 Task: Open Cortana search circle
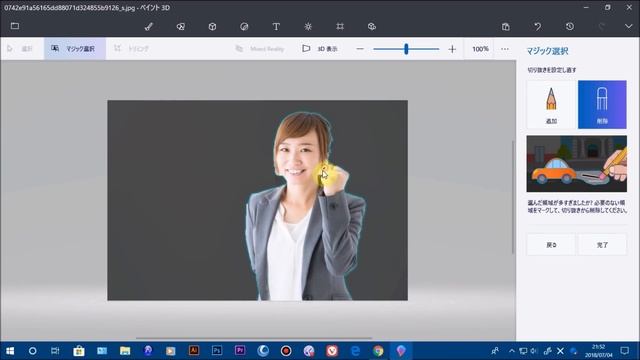[32, 351]
